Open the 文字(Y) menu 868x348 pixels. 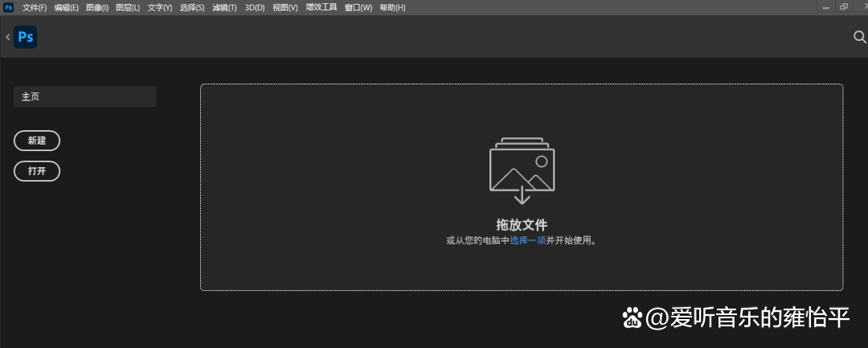[160, 8]
